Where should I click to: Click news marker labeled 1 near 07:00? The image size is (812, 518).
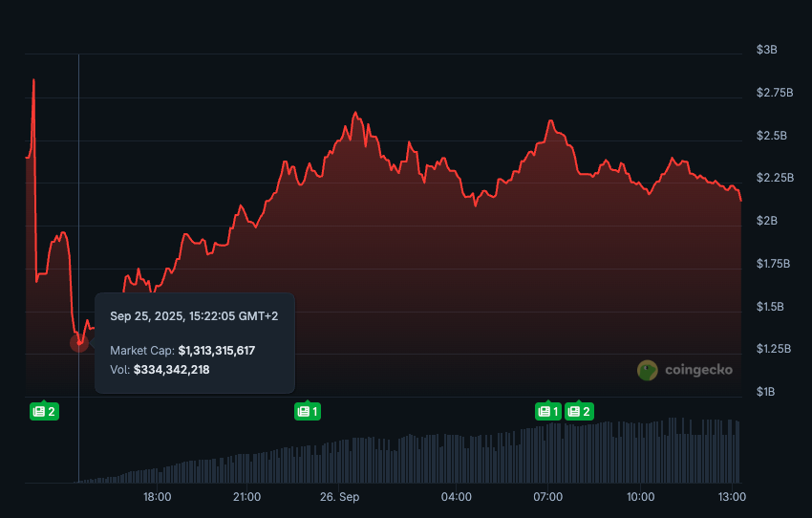click(548, 412)
